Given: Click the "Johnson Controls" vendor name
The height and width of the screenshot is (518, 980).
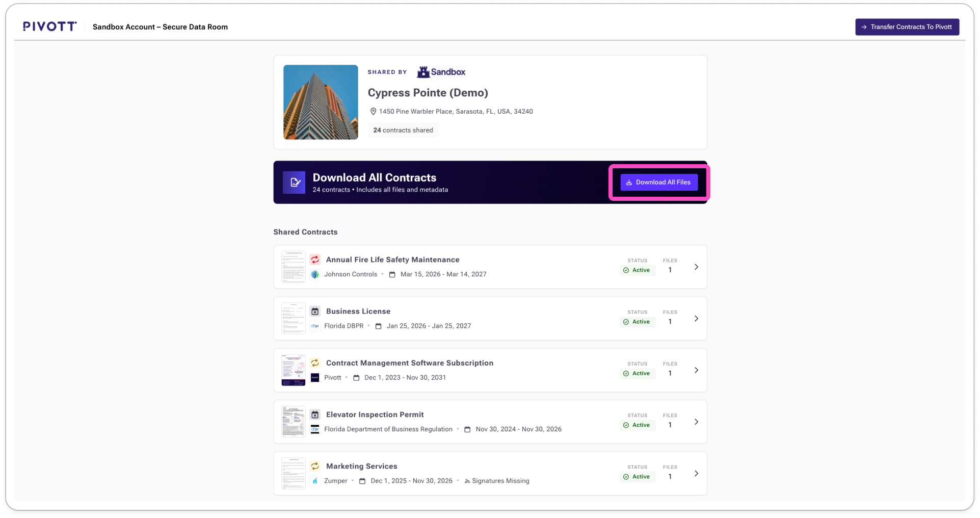Looking at the screenshot, I should 351,274.
